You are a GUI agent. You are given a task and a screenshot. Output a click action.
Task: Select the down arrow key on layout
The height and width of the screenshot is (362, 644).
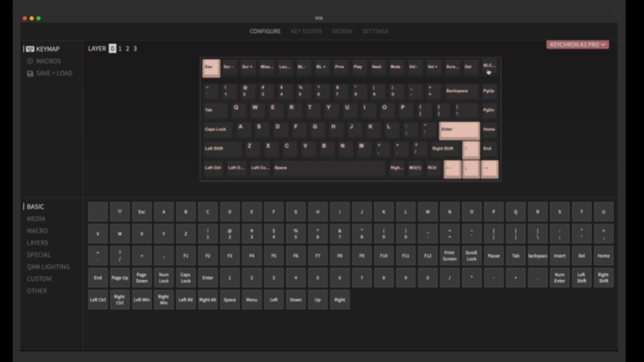(471, 169)
